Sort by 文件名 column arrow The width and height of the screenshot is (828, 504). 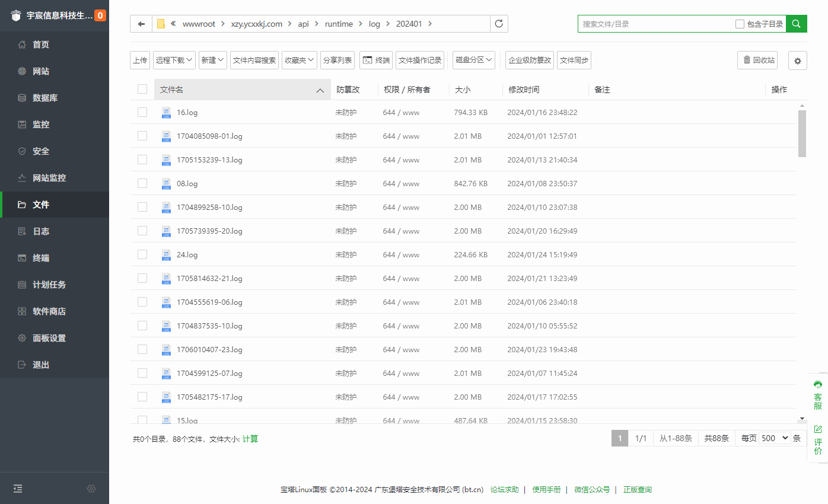[320, 90]
